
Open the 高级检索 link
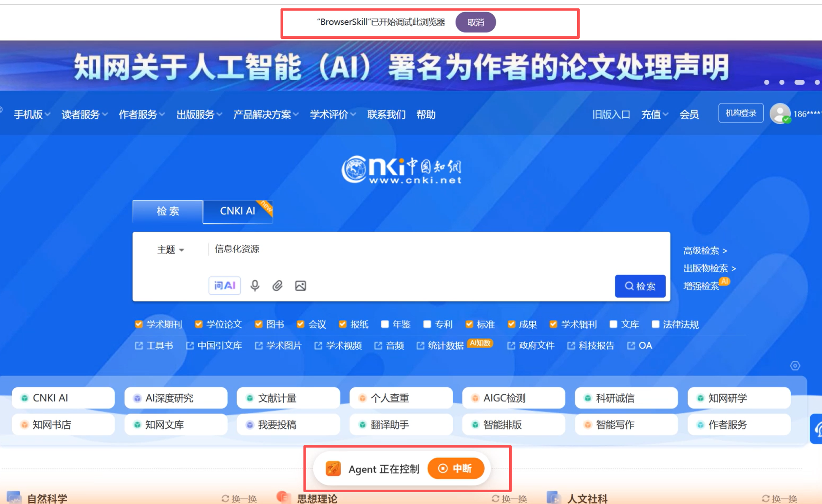[705, 250]
